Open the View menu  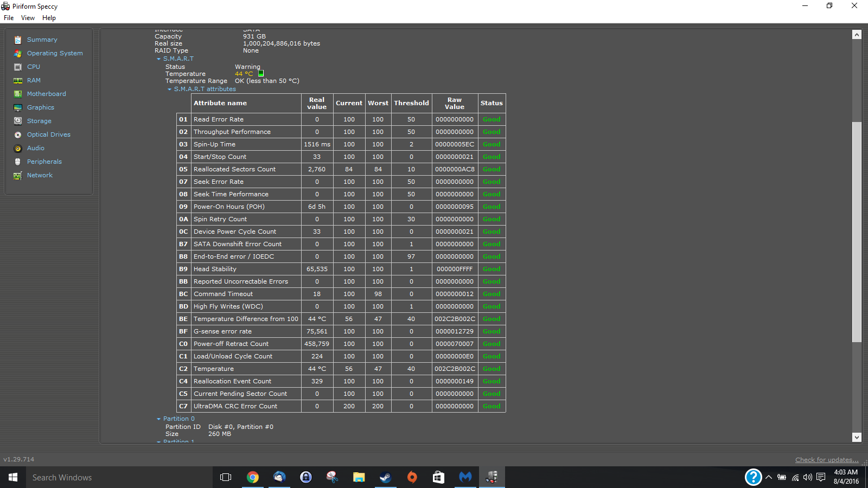[28, 18]
